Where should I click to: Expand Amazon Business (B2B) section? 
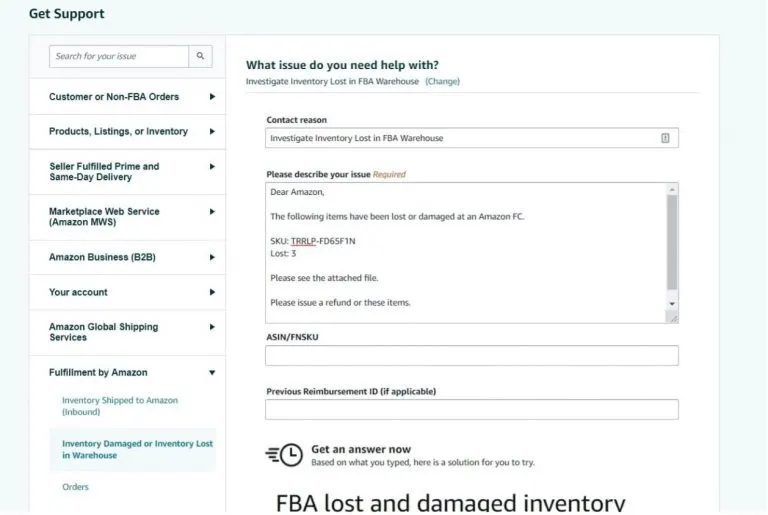tap(212, 257)
